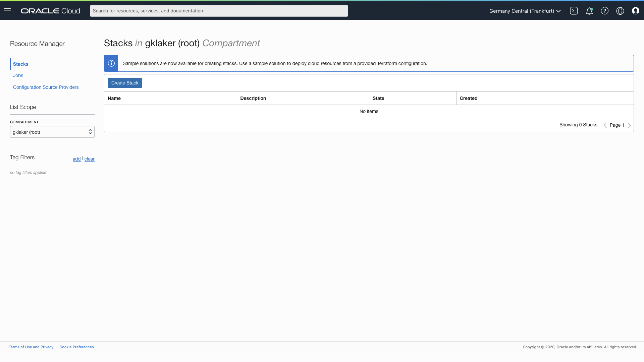
Task: Select Stacks in Resource Manager menu
Action: coord(21,64)
